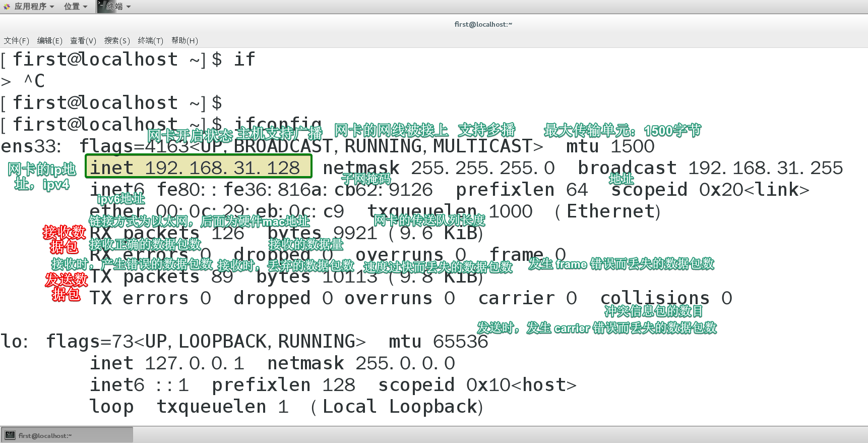
Task: Open the 帮助(H) menu
Action: click(184, 40)
